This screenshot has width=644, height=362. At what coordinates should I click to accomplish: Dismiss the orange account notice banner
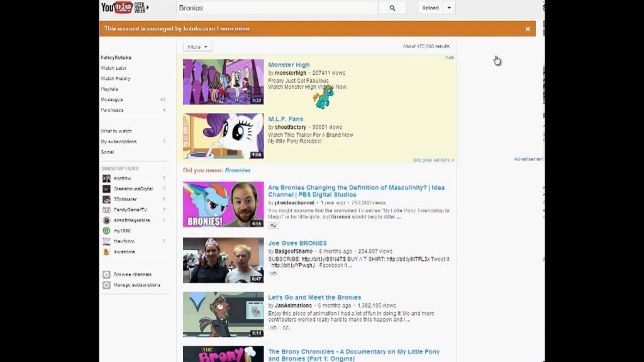528,29
